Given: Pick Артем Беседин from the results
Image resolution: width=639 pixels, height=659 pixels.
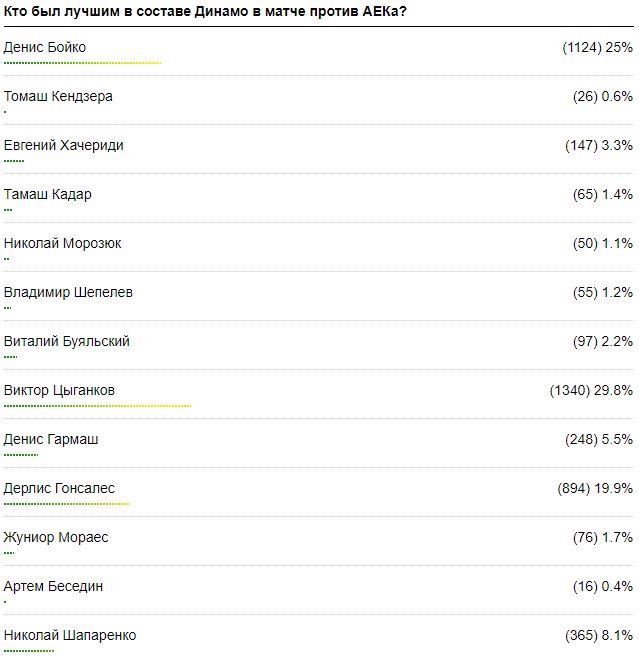Looking at the screenshot, I should 53,586.
